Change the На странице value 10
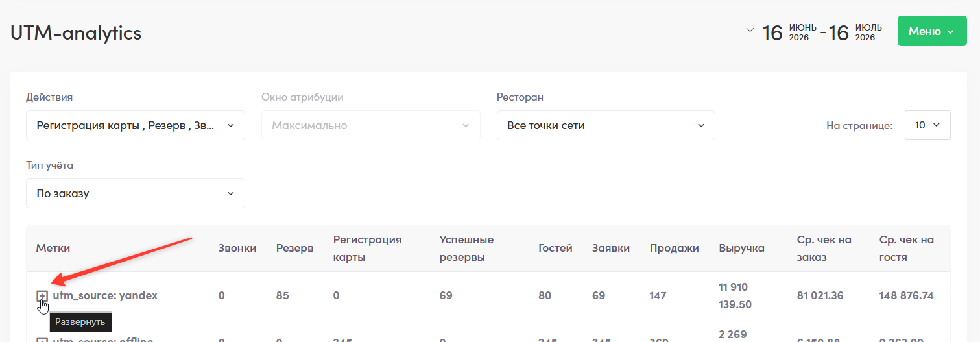980x342 pixels. coord(927,125)
